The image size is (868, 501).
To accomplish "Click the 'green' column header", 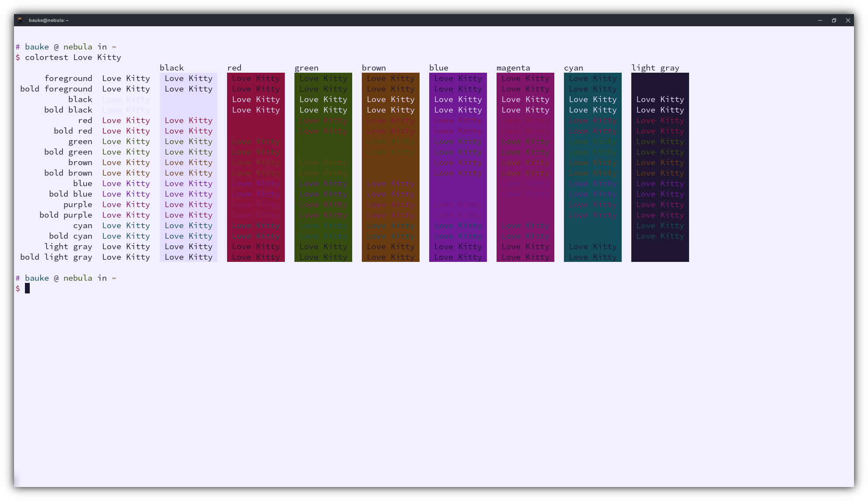I will pyautogui.click(x=306, y=68).
